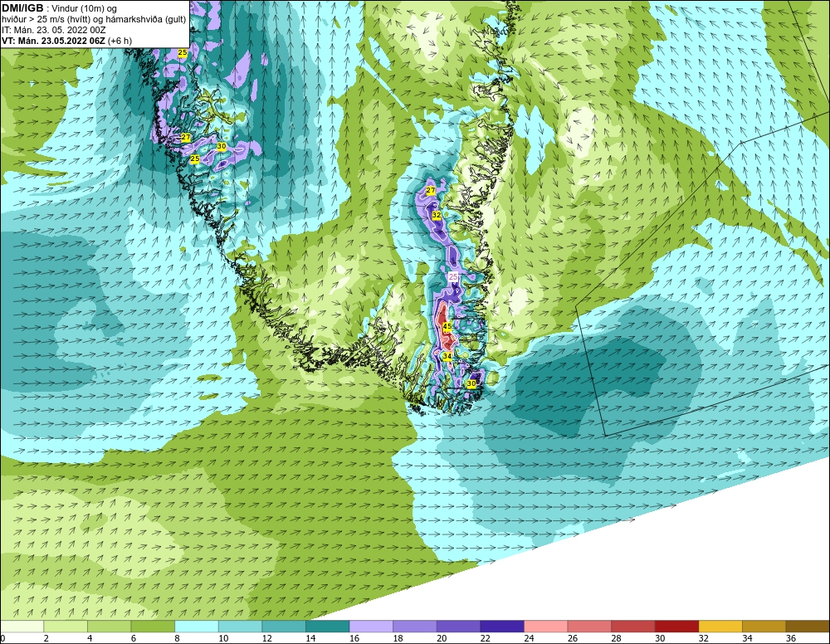Pick the dark red 30–32 m/s swatch
The width and height of the screenshot is (830, 644).
coord(676,627)
